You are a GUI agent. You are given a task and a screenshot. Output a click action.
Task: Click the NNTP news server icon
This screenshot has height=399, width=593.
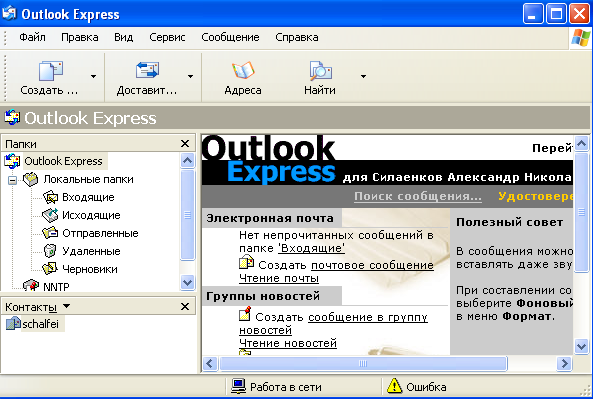pyautogui.click(x=31, y=286)
